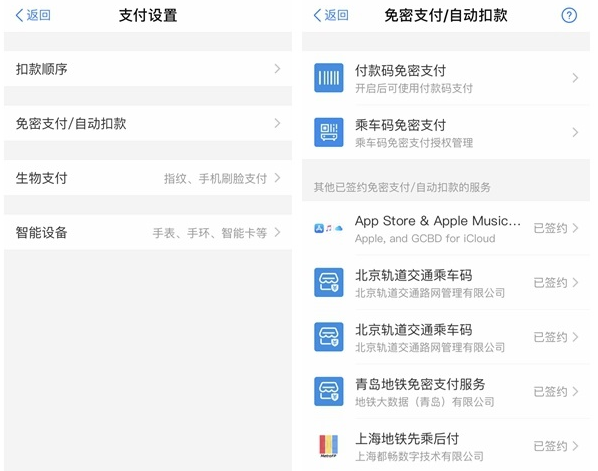This screenshot has width=598, height=471.
Task: Tap the icon of 青岛地铁免密支付服务
Action: coord(328,391)
